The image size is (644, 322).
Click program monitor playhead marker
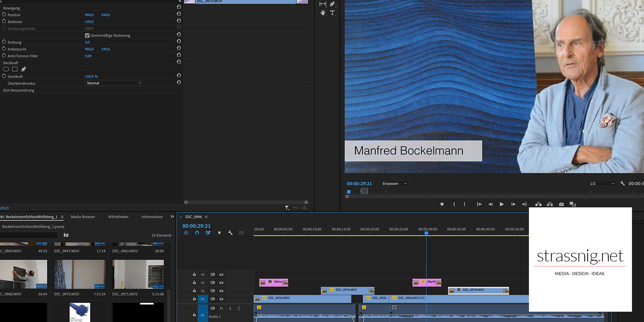pos(349,192)
